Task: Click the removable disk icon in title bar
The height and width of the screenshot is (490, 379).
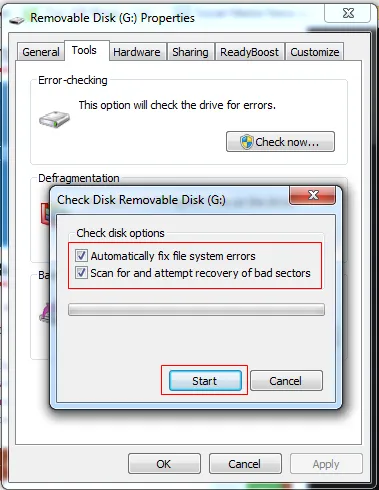Action: (16, 20)
